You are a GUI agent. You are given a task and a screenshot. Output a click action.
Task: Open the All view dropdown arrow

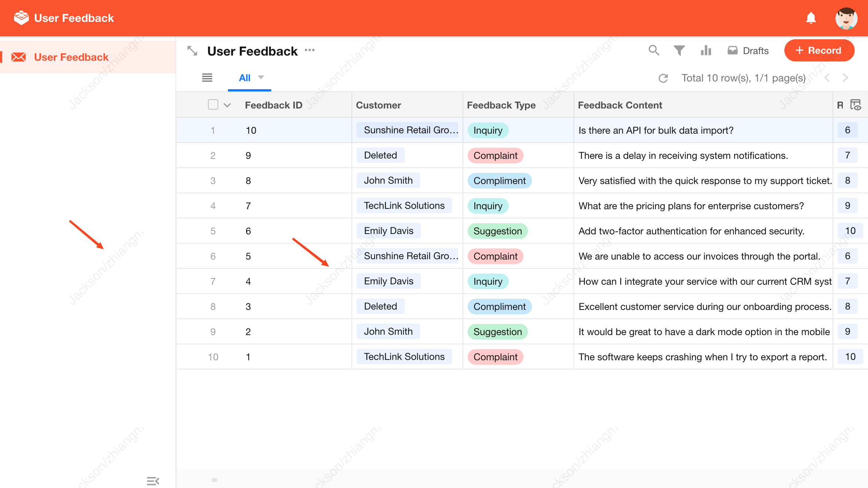coord(261,77)
